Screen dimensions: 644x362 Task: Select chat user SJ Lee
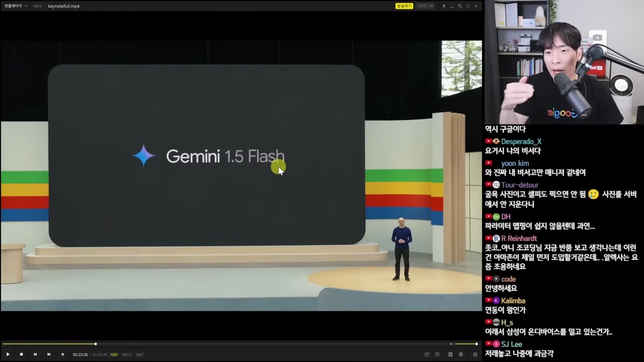pyautogui.click(x=512, y=344)
